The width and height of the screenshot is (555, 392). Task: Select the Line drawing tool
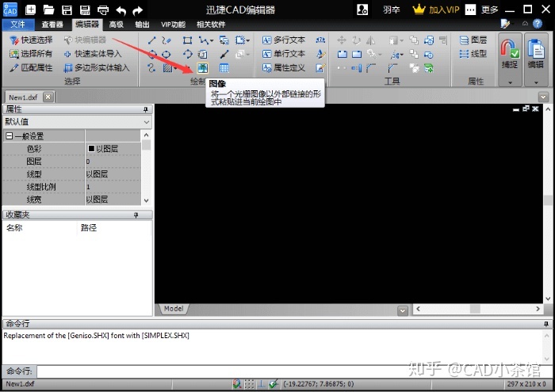pos(152,40)
